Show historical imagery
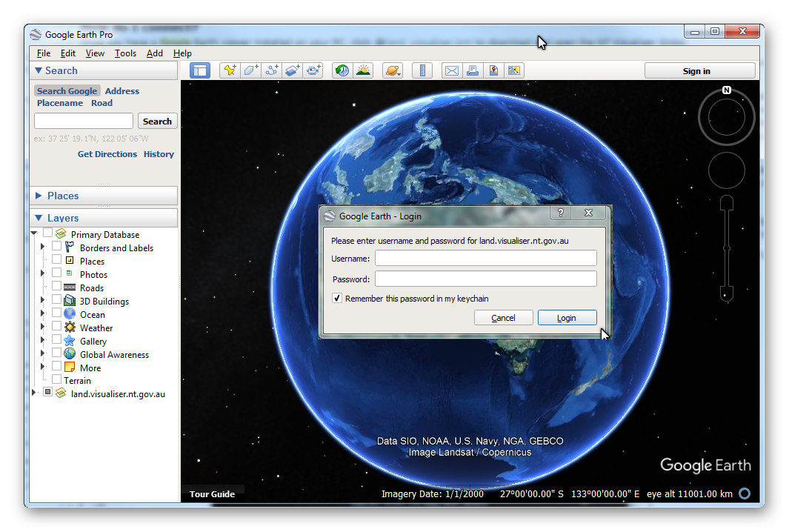Image resolution: width=789 pixels, height=532 pixels. point(342,70)
